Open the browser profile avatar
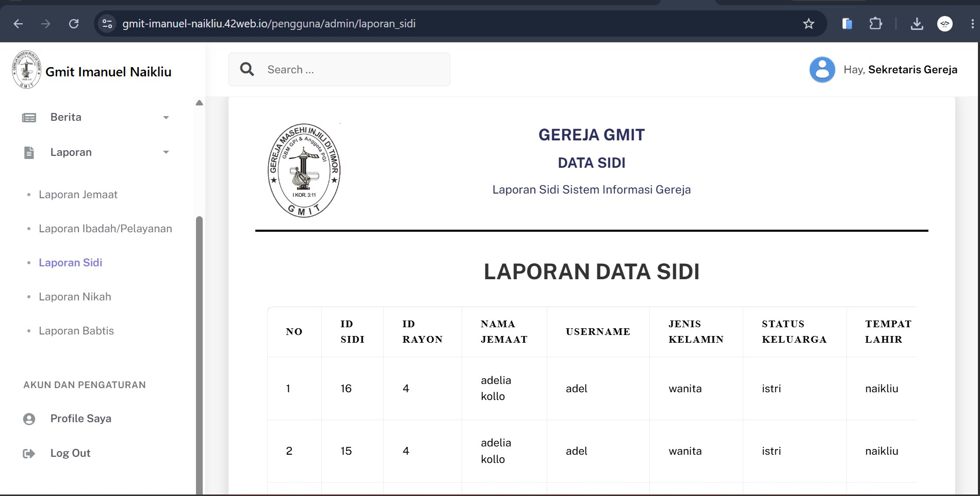980x496 pixels. pyautogui.click(x=945, y=24)
